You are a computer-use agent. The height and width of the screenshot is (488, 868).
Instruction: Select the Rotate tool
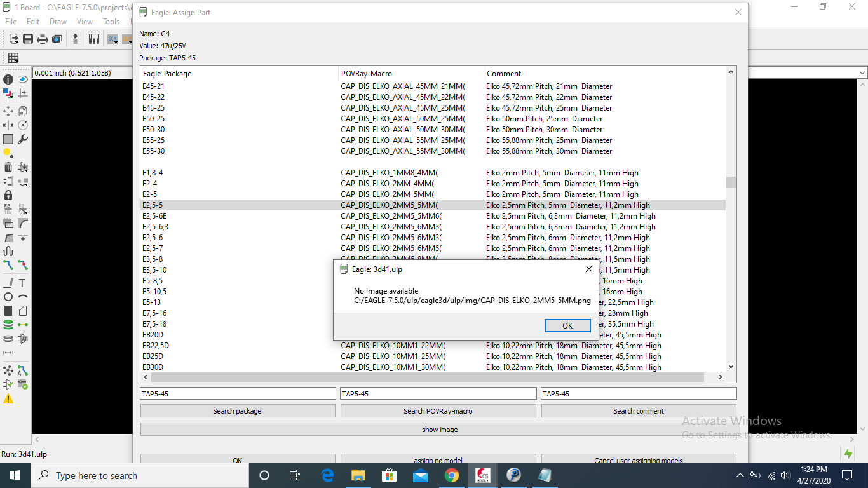tap(23, 125)
